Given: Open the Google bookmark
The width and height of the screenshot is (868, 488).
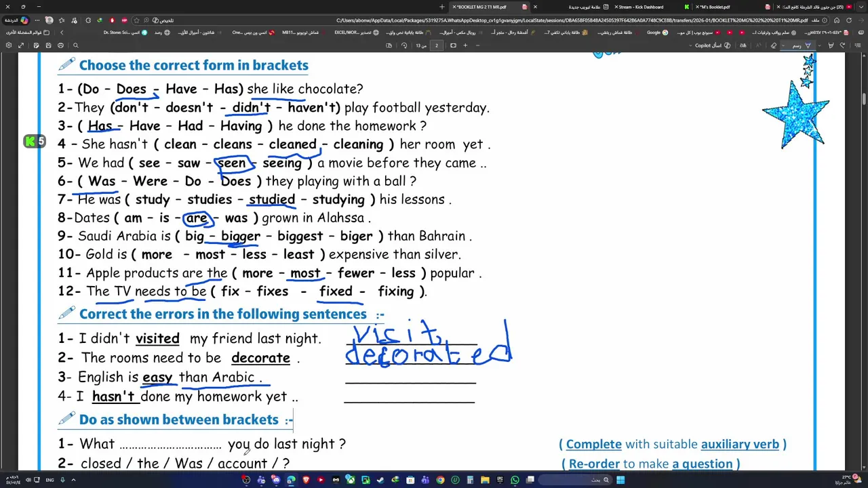Looking at the screenshot, I should pos(657,33).
